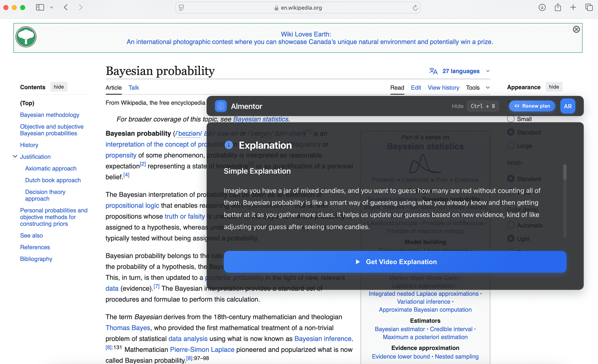Open the Safari downloads icon

[x=542, y=8]
